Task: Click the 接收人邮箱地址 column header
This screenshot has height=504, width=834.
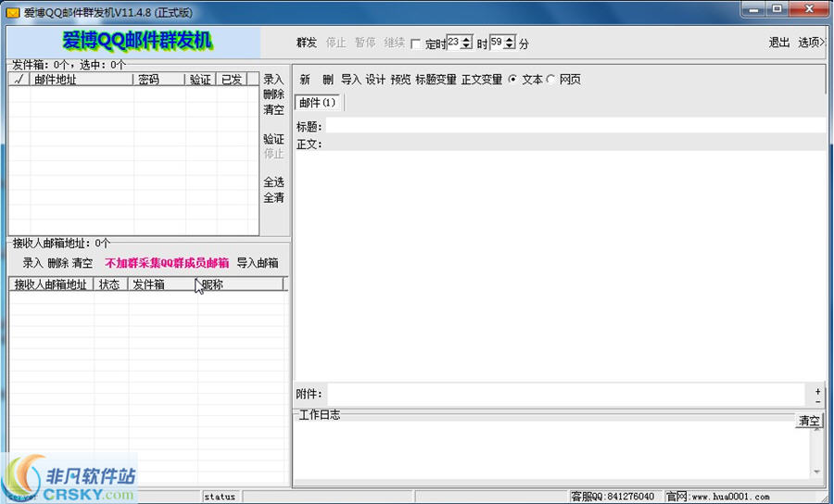Action: (51, 284)
